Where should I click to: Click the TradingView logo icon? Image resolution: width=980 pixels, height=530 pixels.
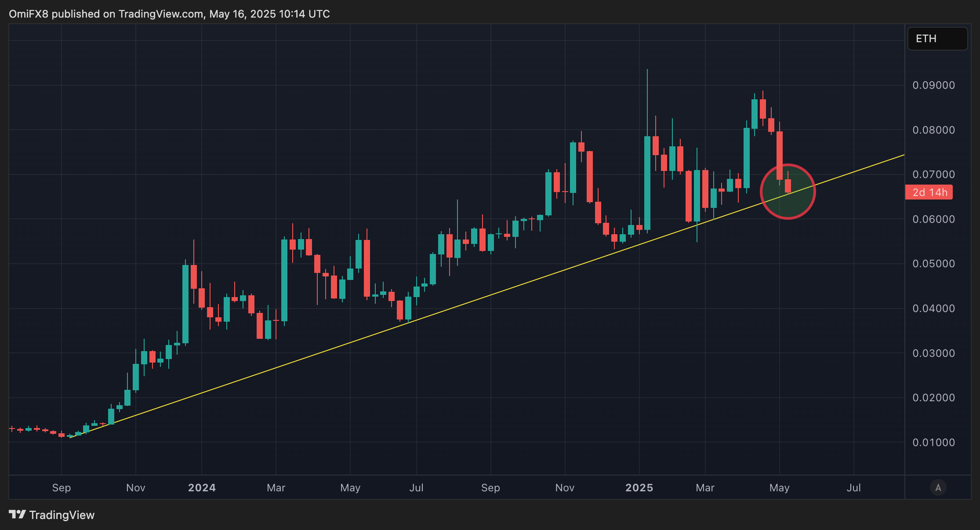pyautogui.click(x=18, y=514)
